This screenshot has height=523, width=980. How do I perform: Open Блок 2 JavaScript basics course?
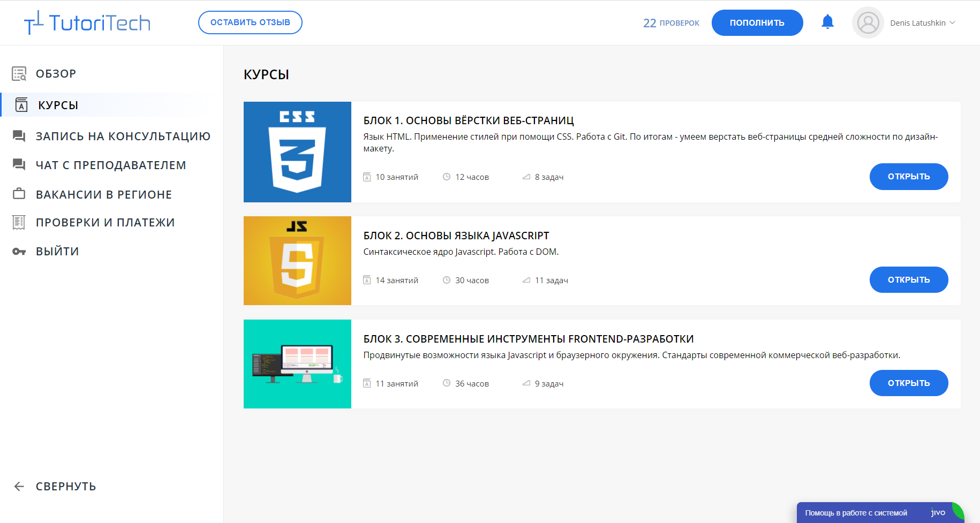(908, 280)
